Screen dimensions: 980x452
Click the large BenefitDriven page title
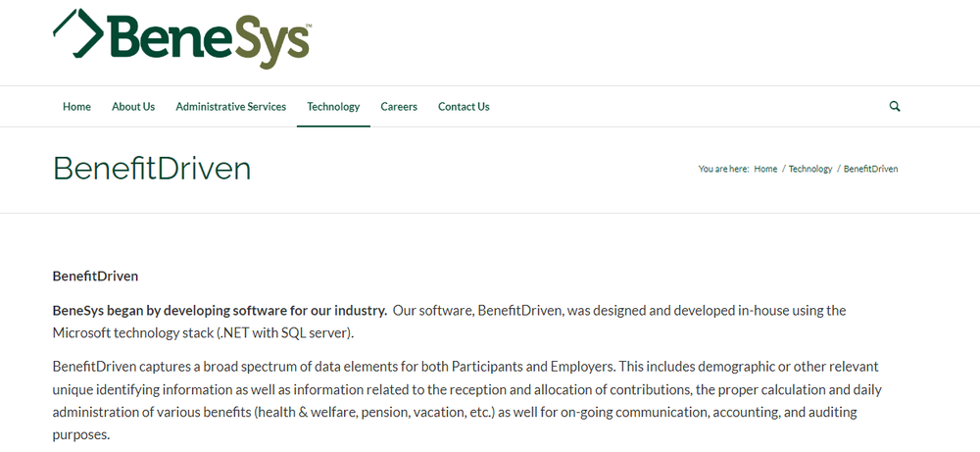point(152,169)
